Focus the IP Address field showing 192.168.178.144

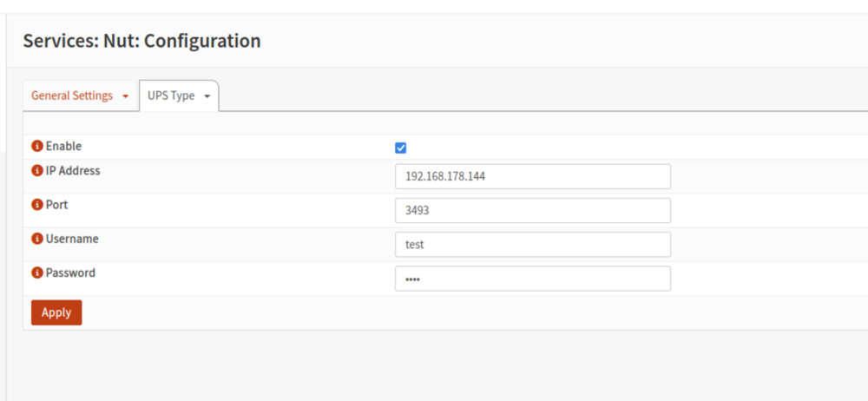[533, 177]
